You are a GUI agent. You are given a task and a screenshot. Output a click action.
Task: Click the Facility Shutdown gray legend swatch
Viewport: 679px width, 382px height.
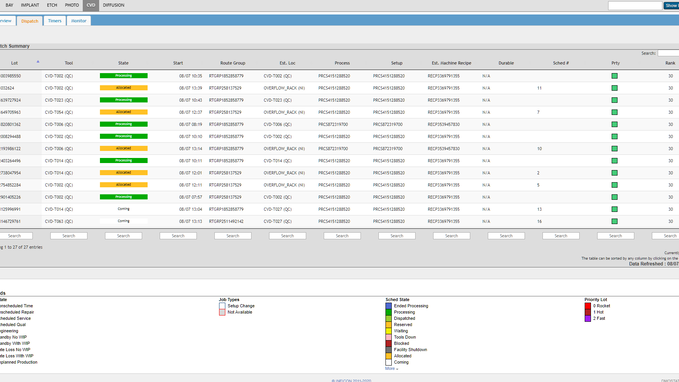click(388, 350)
